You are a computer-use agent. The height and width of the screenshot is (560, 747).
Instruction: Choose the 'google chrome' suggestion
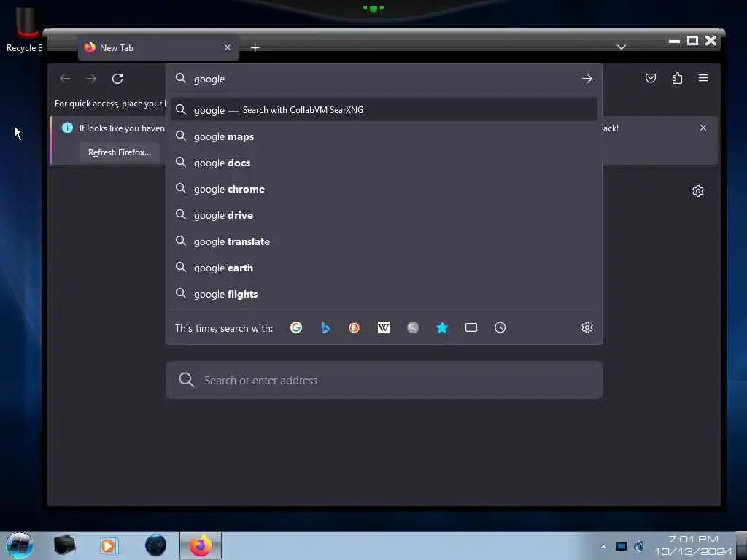point(384,189)
